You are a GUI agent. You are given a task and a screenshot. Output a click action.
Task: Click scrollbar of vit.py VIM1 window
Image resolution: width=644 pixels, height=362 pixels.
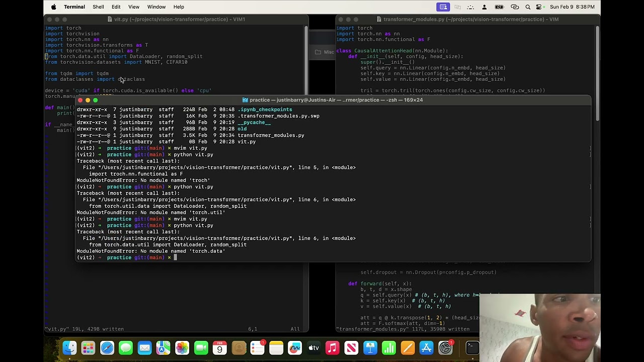[x=306, y=60]
